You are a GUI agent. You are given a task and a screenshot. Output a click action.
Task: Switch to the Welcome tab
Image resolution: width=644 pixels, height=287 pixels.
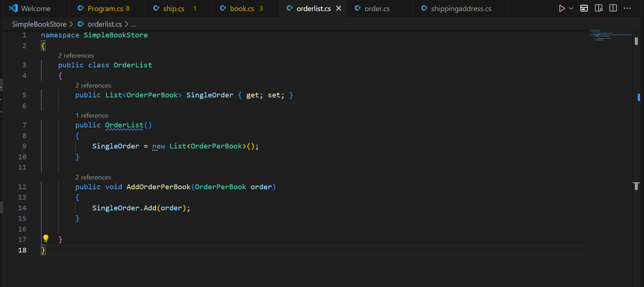coord(35,9)
